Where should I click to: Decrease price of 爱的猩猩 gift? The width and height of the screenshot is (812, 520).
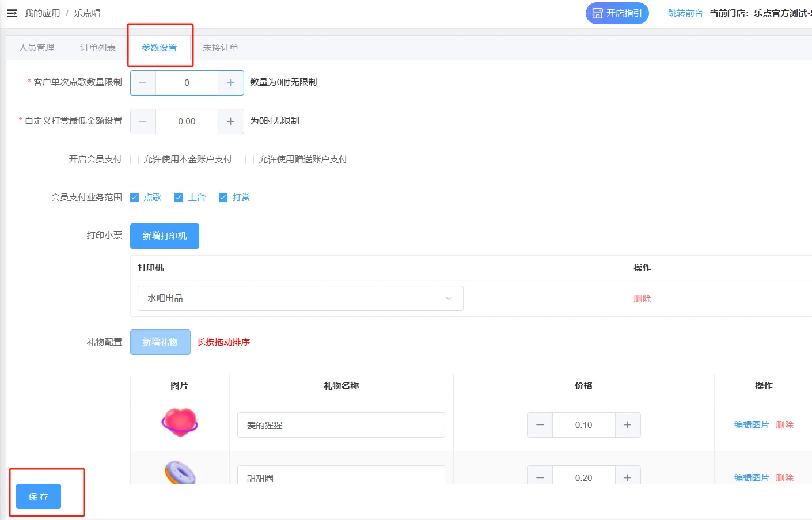[540, 425]
